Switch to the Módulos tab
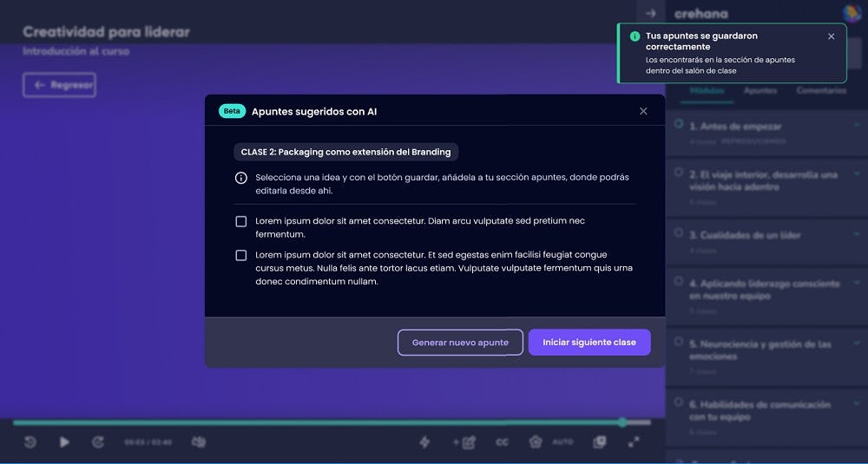This screenshot has width=868, height=464. tap(707, 91)
